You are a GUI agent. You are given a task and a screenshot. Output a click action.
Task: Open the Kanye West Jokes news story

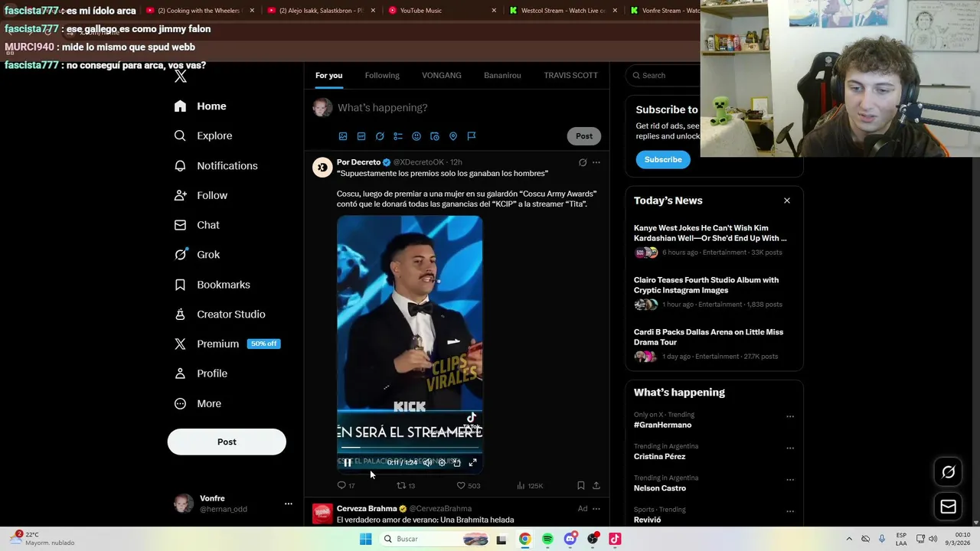click(x=710, y=233)
